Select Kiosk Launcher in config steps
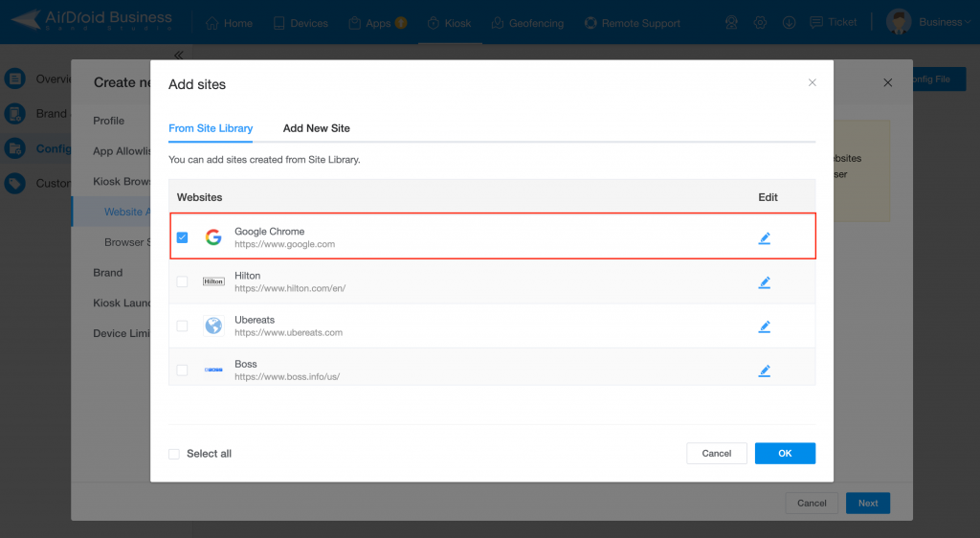The width and height of the screenshot is (980, 538). pyautogui.click(x=122, y=303)
